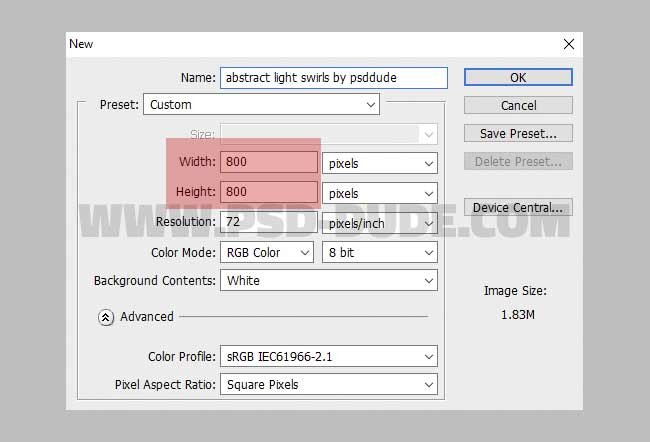Collapse the Advanced section arrow icon

(106, 317)
